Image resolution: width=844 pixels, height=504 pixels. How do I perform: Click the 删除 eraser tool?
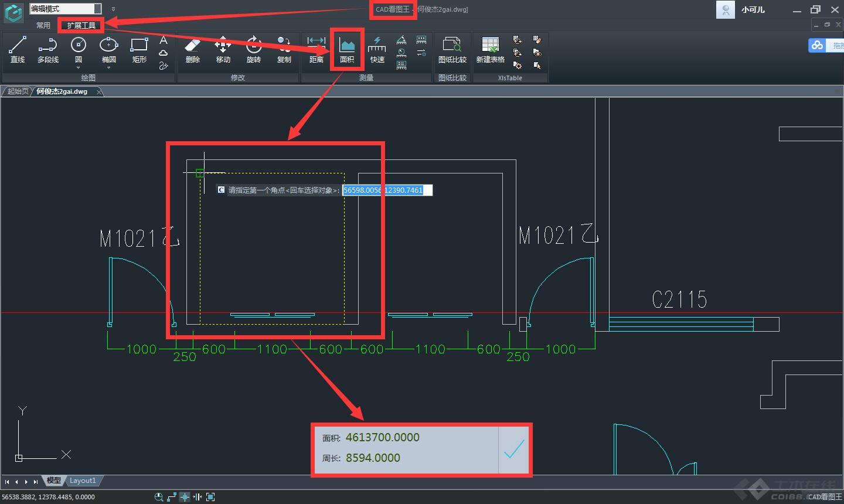coord(192,50)
